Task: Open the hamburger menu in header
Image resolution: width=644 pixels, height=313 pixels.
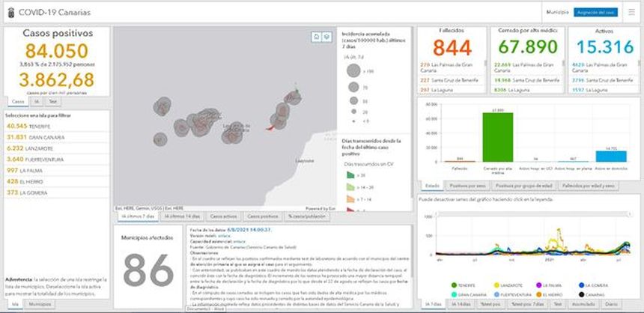Action: [631, 13]
